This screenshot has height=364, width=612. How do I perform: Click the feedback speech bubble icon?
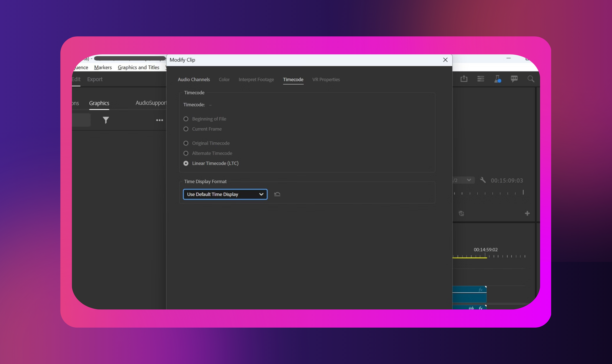[x=514, y=79]
